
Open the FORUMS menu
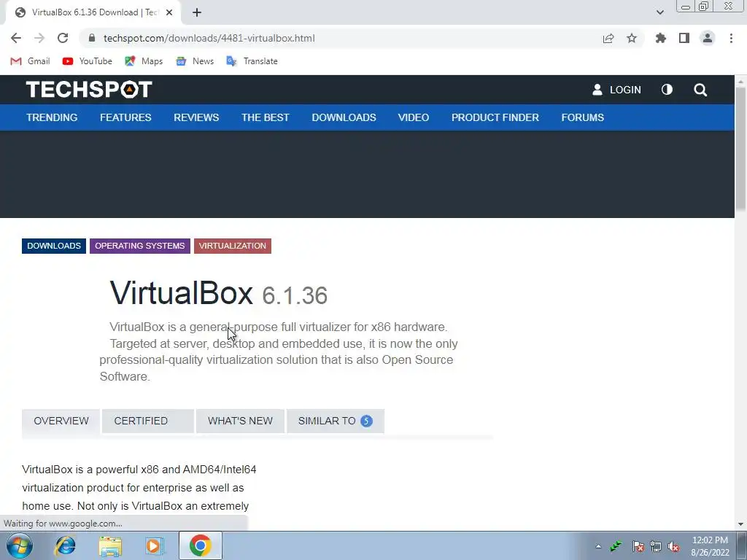pos(583,117)
